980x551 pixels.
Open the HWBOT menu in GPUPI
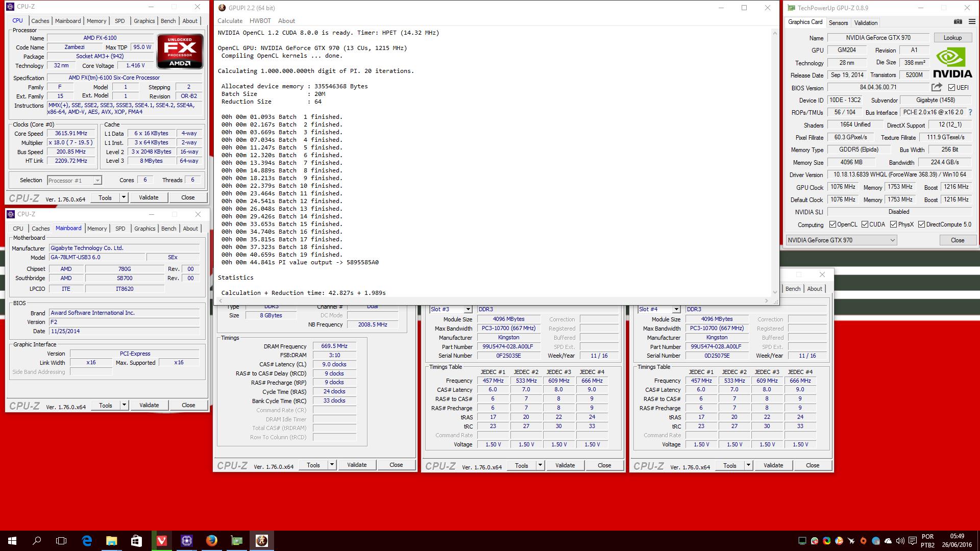coord(260,21)
